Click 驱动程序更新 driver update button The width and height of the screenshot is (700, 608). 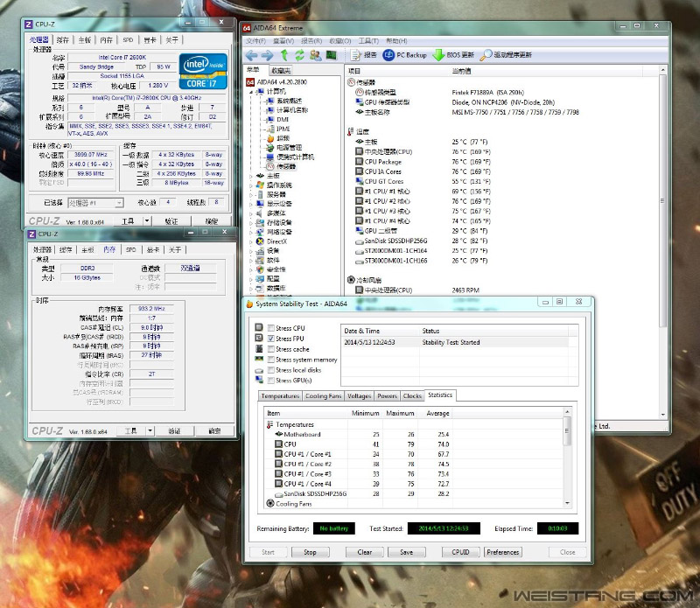pos(506,55)
